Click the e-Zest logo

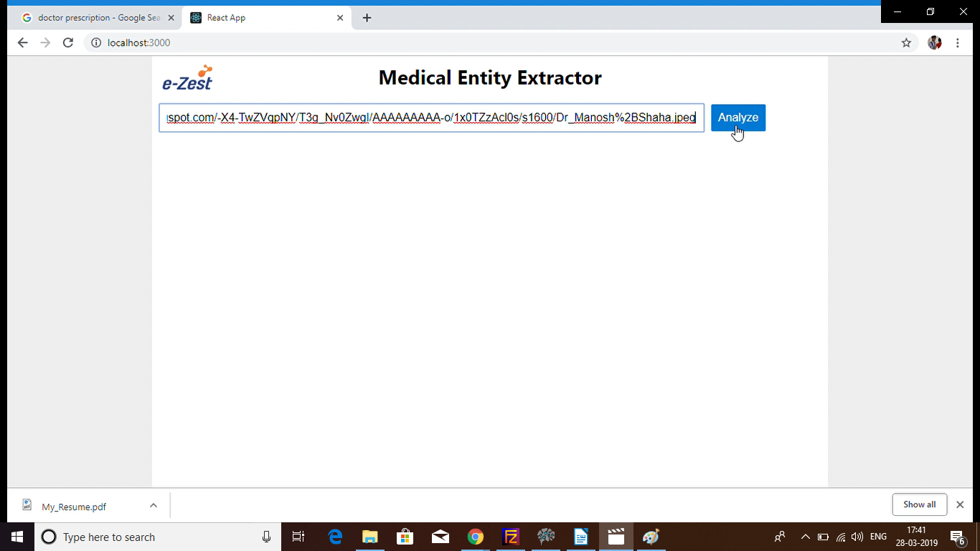tap(187, 77)
